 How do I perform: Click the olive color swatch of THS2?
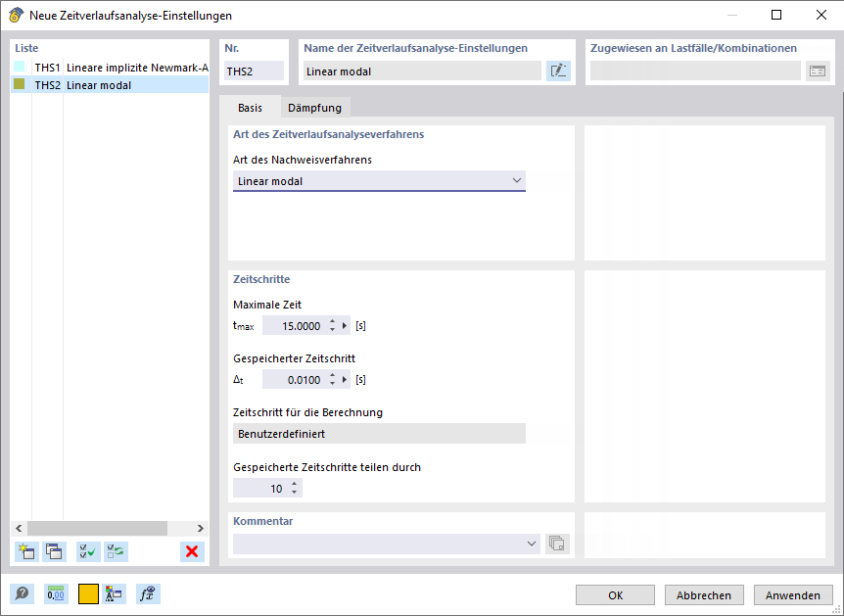20,84
